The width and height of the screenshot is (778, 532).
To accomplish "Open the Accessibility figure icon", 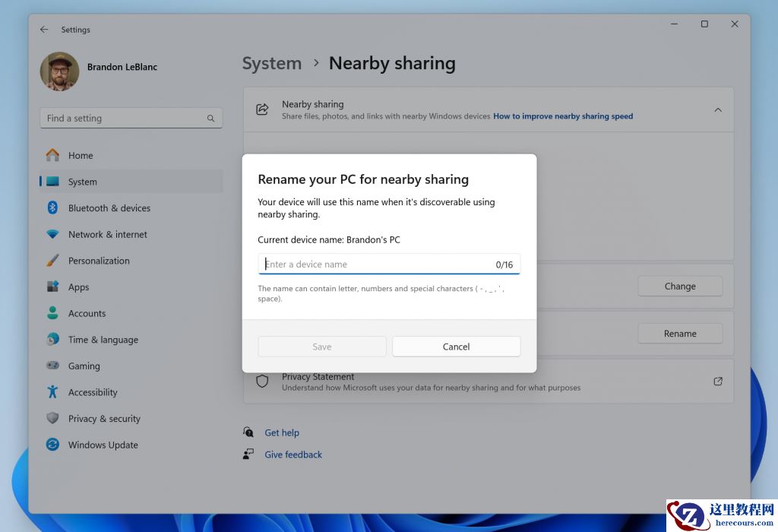I will [x=52, y=392].
